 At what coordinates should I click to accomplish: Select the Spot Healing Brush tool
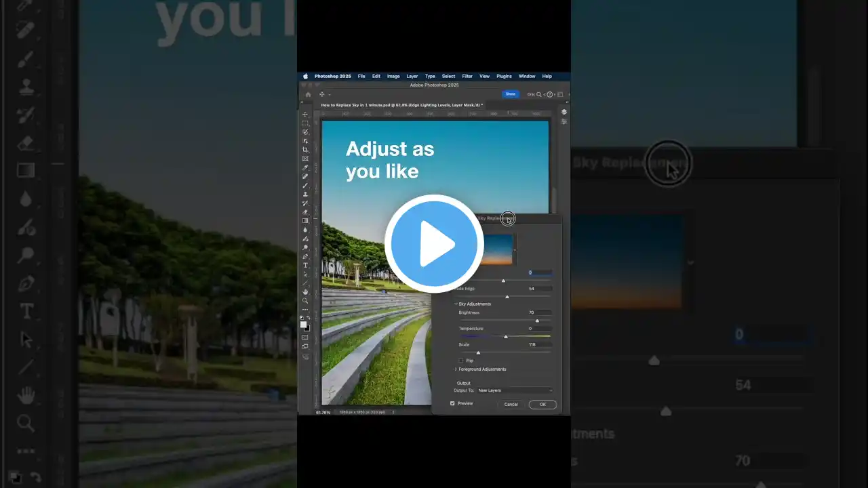[305, 176]
